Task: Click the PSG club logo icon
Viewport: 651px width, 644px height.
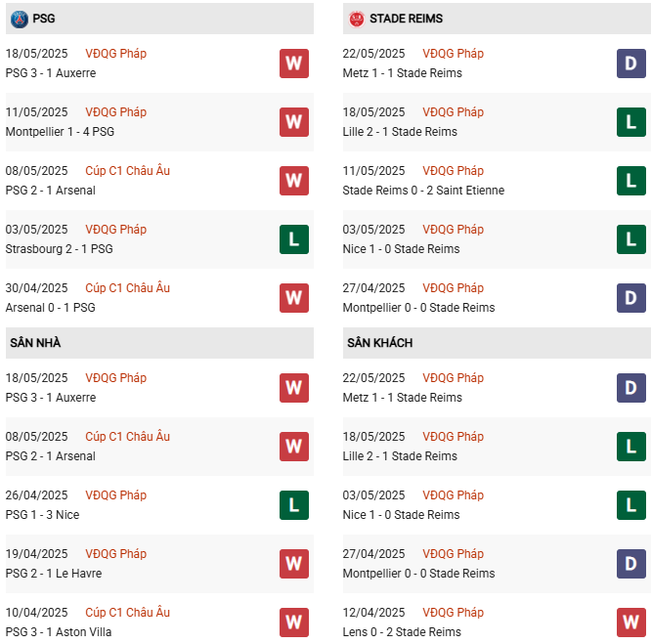Action: coord(18,19)
